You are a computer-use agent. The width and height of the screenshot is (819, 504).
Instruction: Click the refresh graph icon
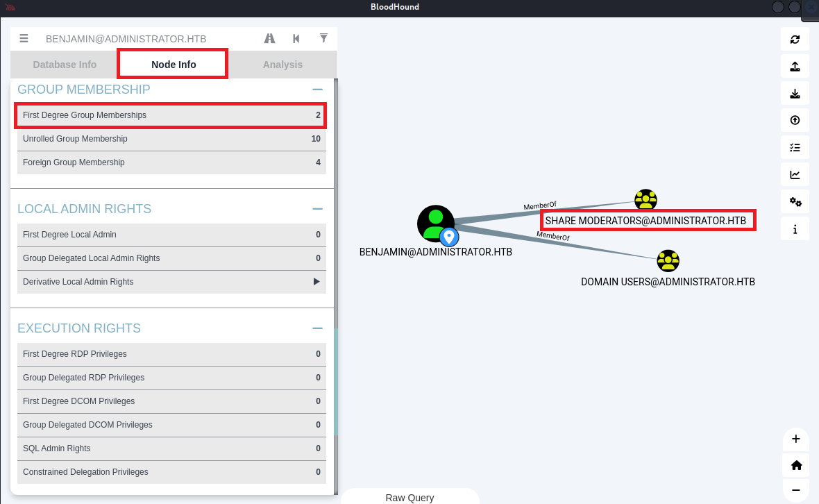pos(795,40)
